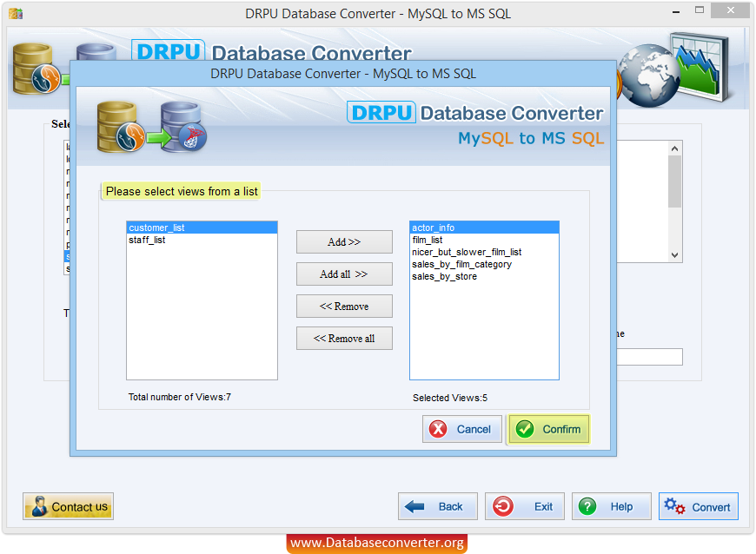Screen dimensions: 756x554
Task: Click Contact us button in main window
Action: click(68, 506)
